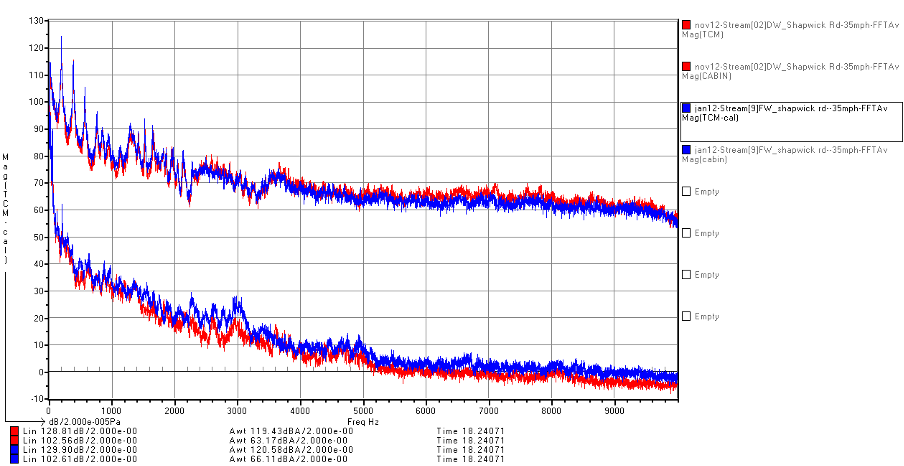This screenshot has width=904, height=466.
Task: Select the nov12 DW_Shapwick Mag(TCM) legend entry
Action: pyautogui.click(x=790, y=28)
